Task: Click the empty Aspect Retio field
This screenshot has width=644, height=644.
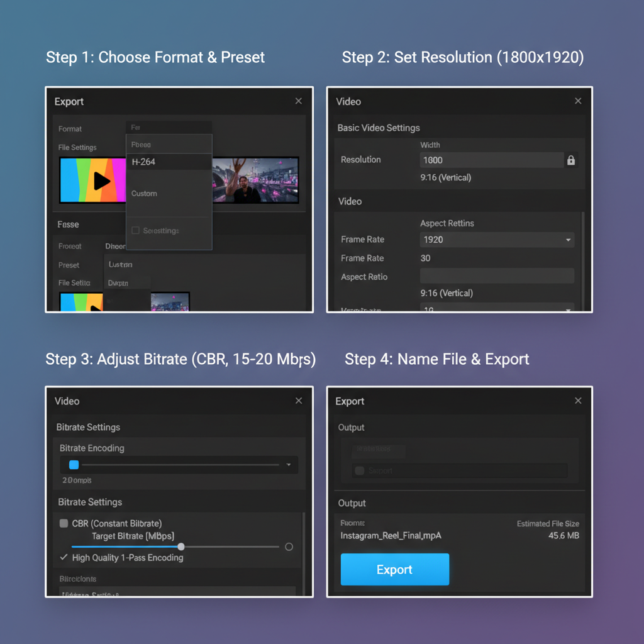Action: click(x=497, y=275)
